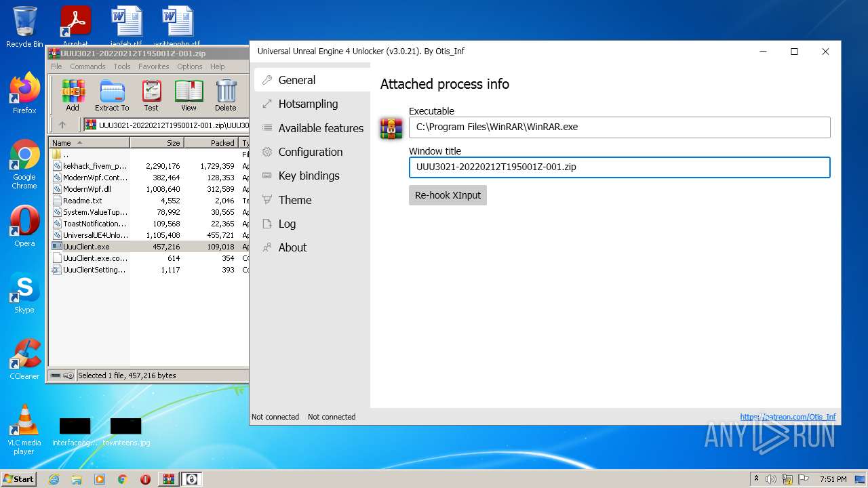Open CCleaner desktop shortcut

point(24,359)
